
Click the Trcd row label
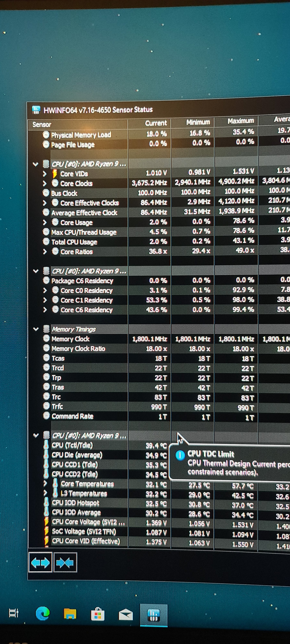(x=58, y=368)
